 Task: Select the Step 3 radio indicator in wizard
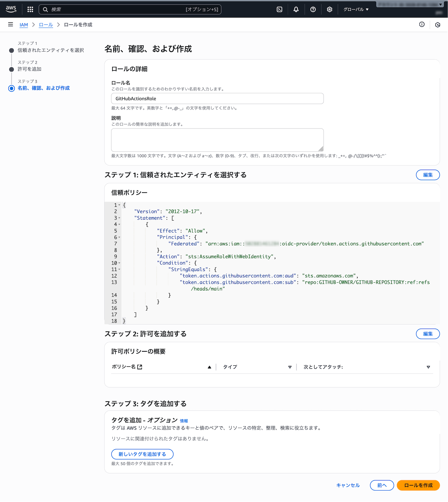click(x=12, y=88)
